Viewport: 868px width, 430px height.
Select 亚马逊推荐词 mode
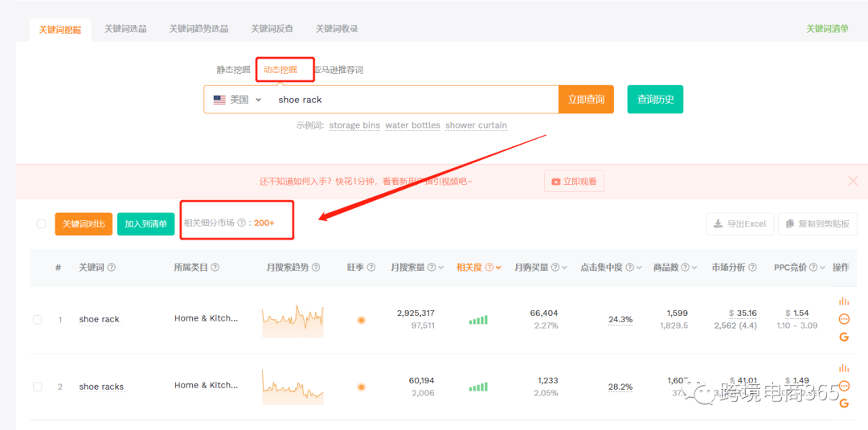point(339,70)
